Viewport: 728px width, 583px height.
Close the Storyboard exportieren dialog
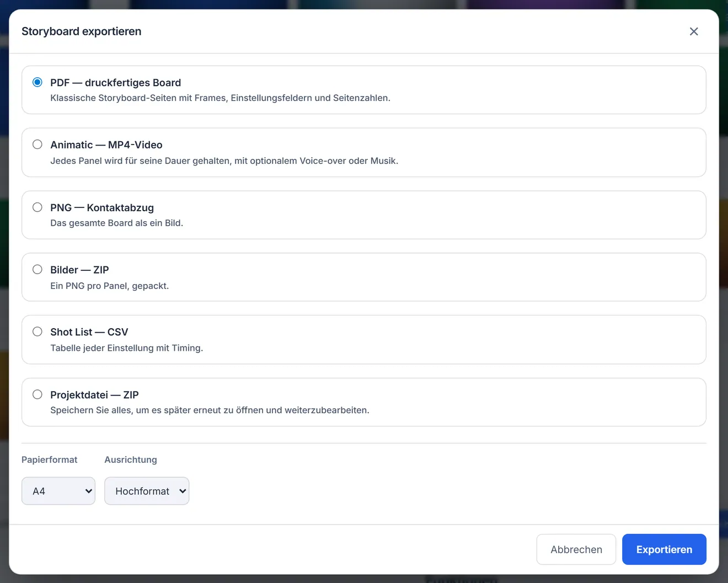694,31
